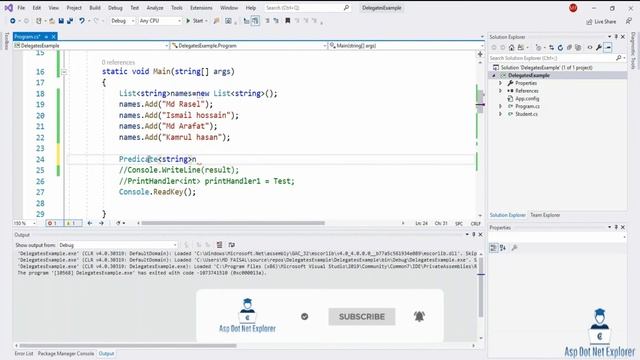Open the Error List tab
This screenshot has height=360, width=640.
[24, 353]
